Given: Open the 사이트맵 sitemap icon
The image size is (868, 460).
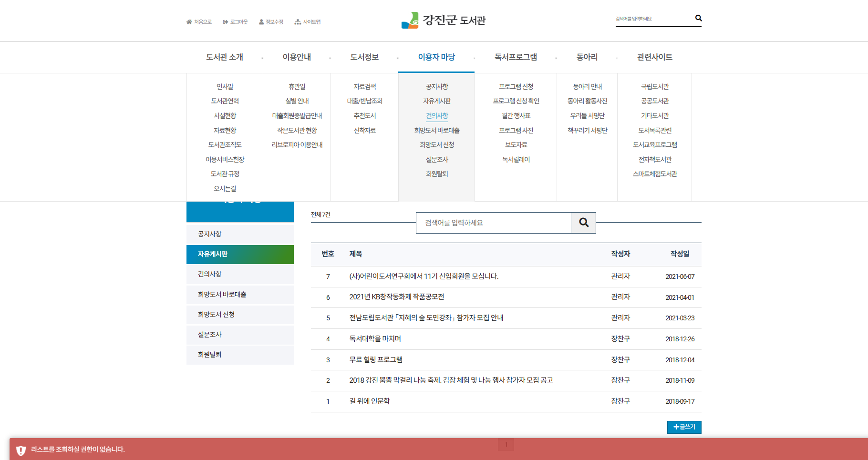Looking at the screenshot, I should [x=298, y=22].
